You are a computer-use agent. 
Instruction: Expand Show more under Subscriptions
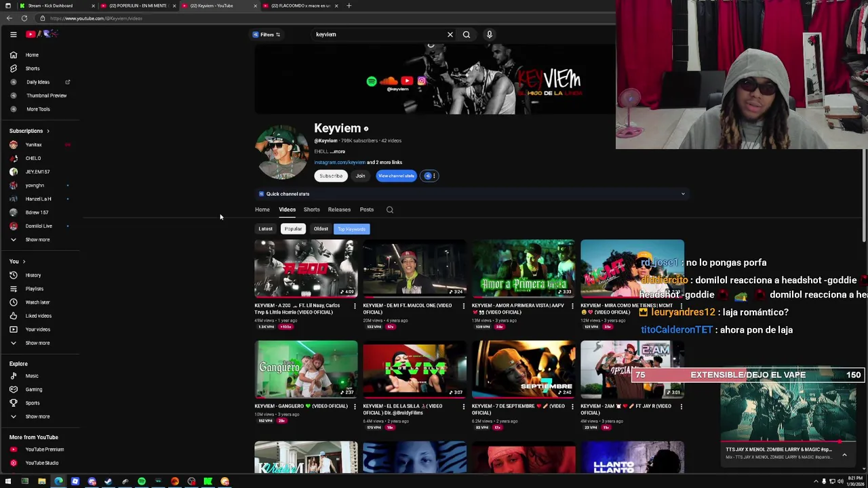[x=37, y=239]
